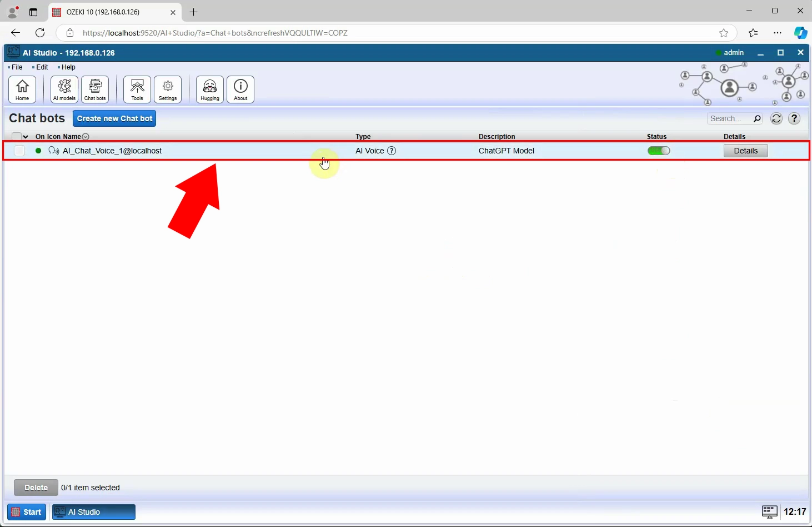Open the browser settings and more menu
This screenshot has height=527, width=812.
coord(778,33)
